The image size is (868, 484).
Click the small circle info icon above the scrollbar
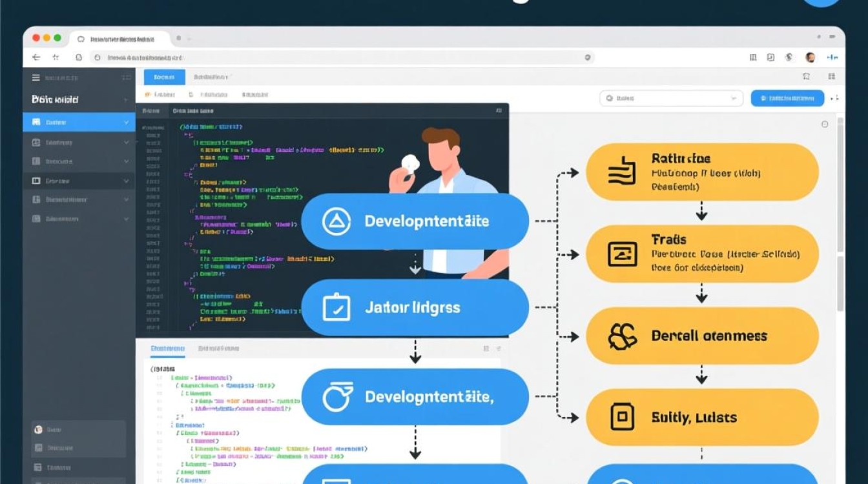pos(825,125)
